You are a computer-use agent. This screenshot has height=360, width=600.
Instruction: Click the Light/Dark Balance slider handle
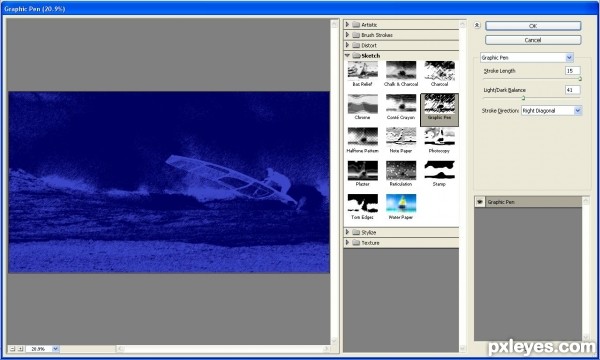click(523, 98)
